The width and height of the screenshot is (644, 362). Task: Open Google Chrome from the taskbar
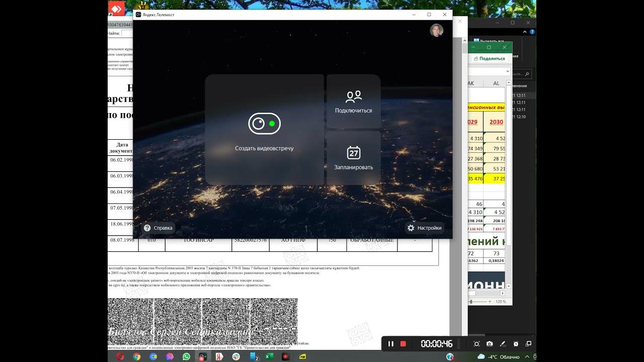point(137,356)
